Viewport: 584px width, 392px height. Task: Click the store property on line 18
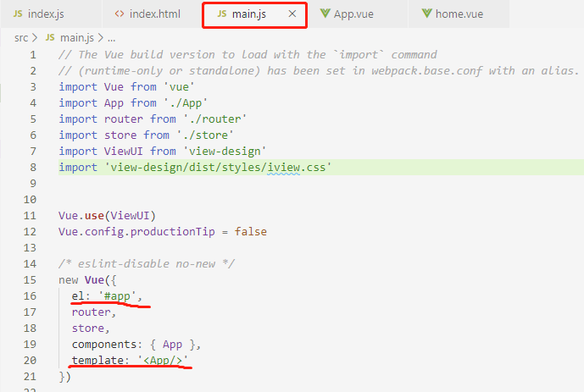coord(88,329)
